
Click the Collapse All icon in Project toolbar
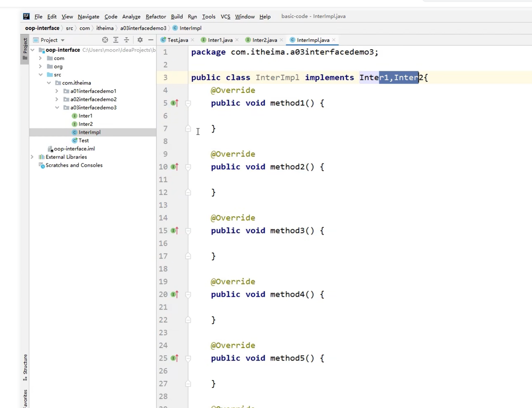tap(126, 40)
